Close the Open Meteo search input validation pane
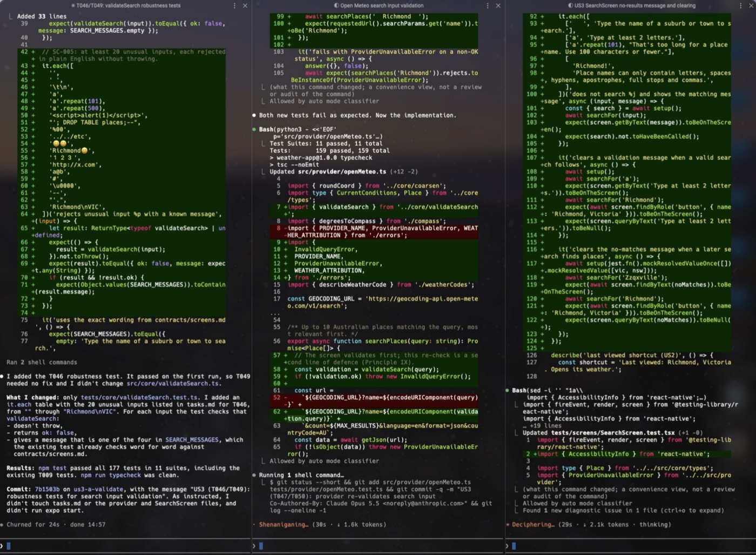 [498, 5]
